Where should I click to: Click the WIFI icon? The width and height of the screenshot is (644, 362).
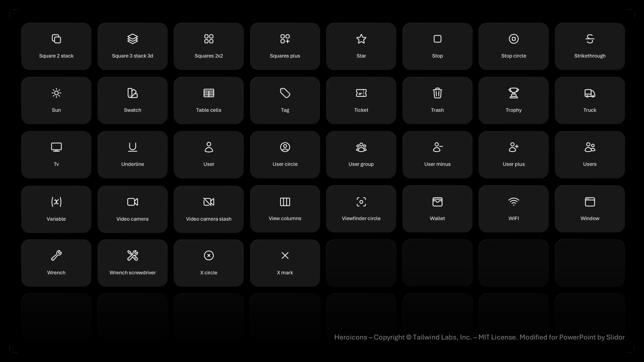pyautogui.click(x=514, y=202)
